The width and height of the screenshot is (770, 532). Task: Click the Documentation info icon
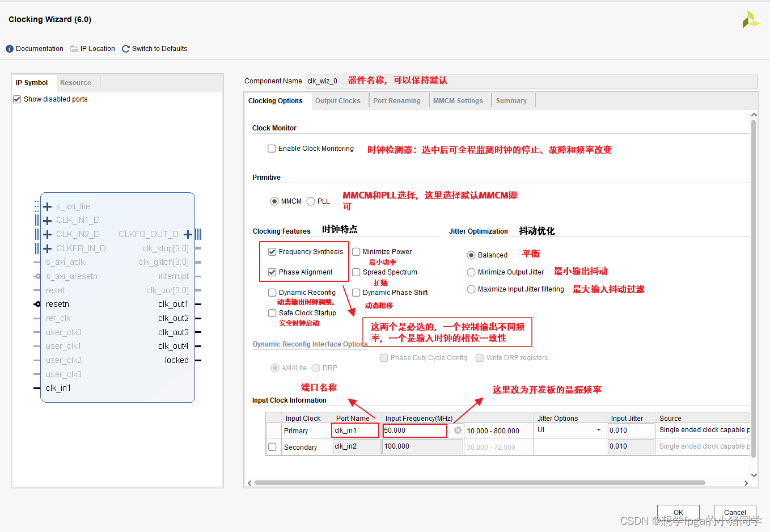point(10,49)
